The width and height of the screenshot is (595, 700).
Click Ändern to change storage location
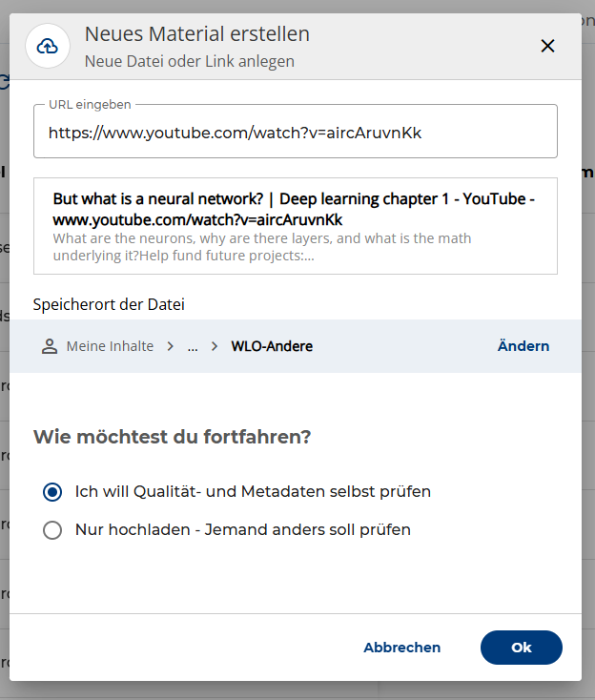pyautogui.click(x=523, y=346)
